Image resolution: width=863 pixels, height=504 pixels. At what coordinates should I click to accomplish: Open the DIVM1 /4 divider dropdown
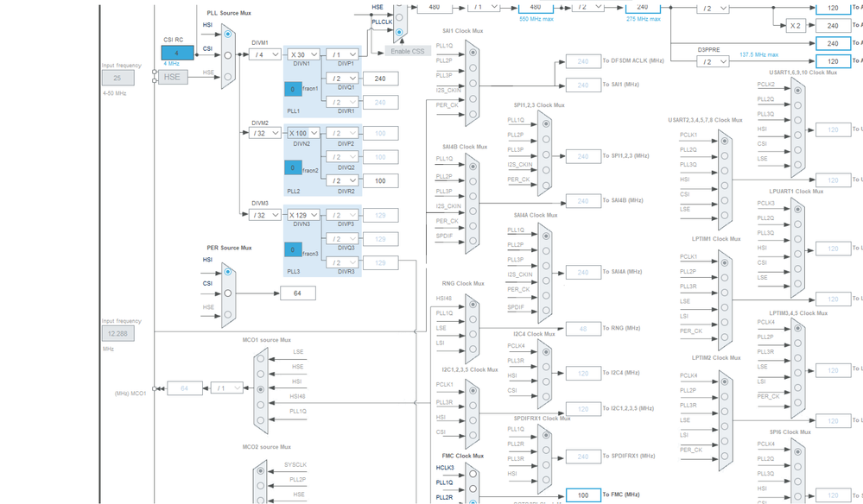point(264,55)
